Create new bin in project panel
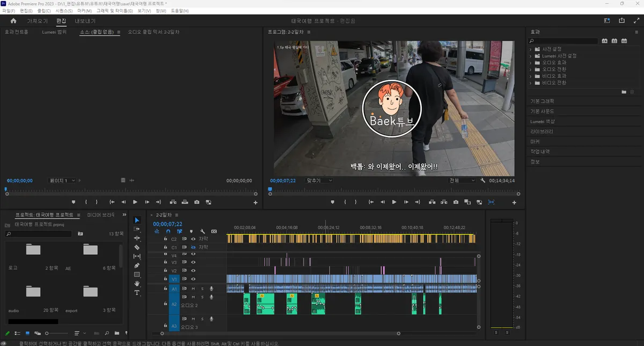The height and width of the screenshot is (346, 644). coord(116,333)
